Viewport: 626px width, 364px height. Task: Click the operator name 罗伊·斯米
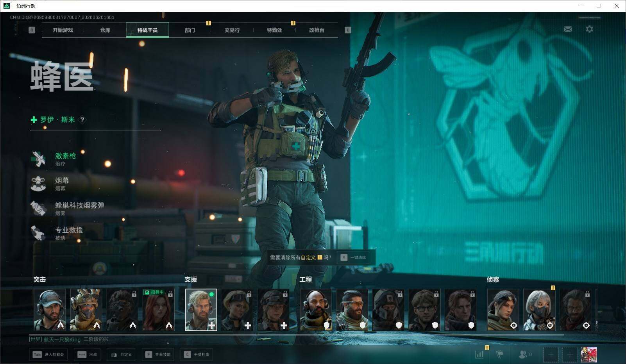[57, 120]
